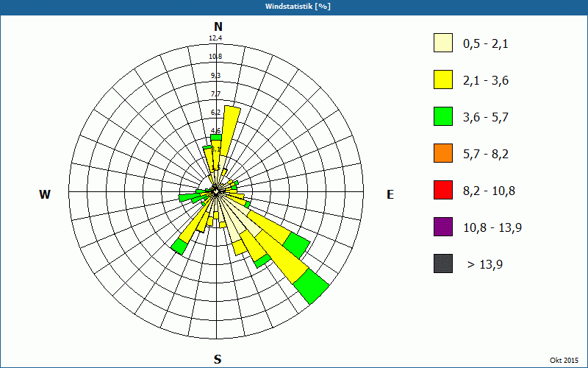Click the N compass label
This screenshot has height=368, width=588.
218,26
